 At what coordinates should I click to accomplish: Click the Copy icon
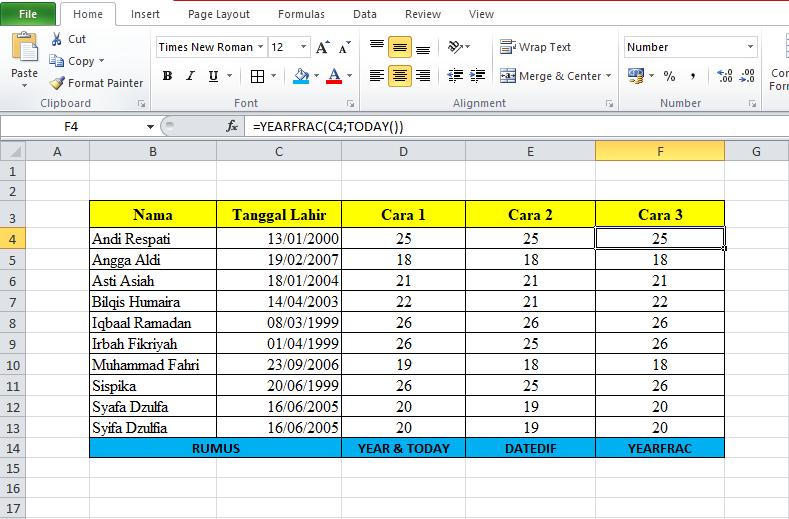click(x=56, y=61)
